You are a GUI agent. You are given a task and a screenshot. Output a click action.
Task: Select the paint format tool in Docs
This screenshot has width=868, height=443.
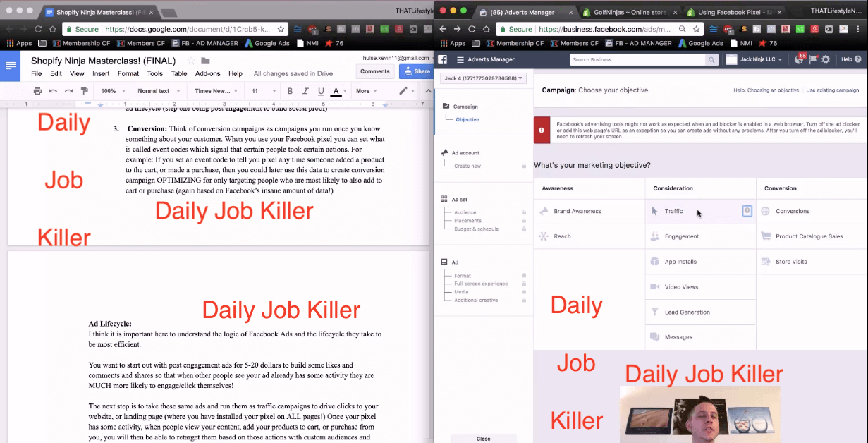click(x=85, y=91)
